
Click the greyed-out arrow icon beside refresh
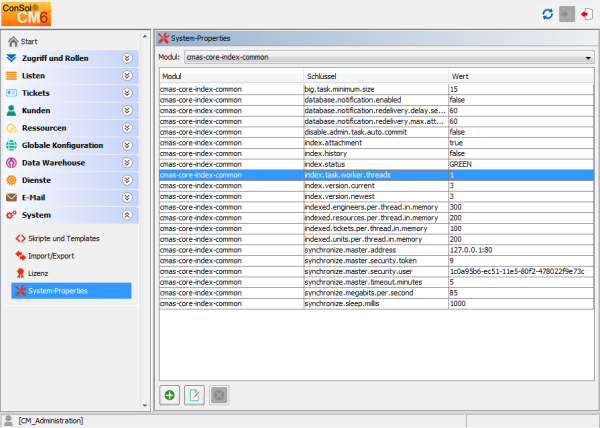[567, 14]
